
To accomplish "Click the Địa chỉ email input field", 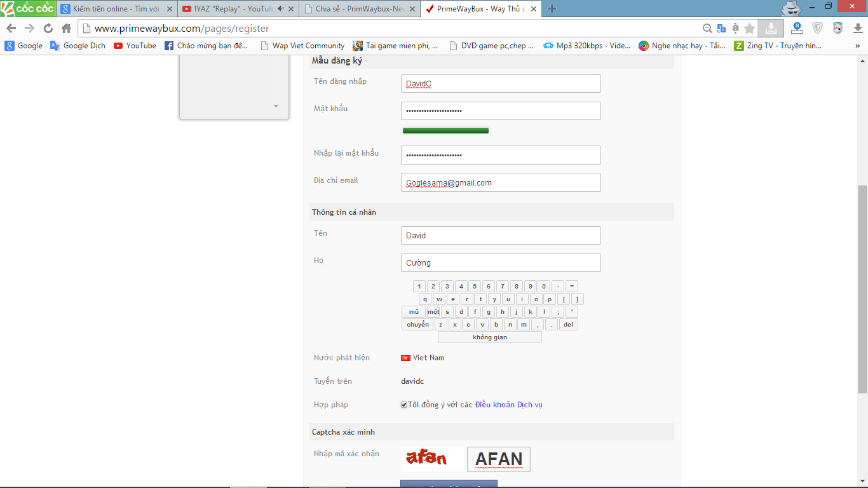I will point(501,182).
